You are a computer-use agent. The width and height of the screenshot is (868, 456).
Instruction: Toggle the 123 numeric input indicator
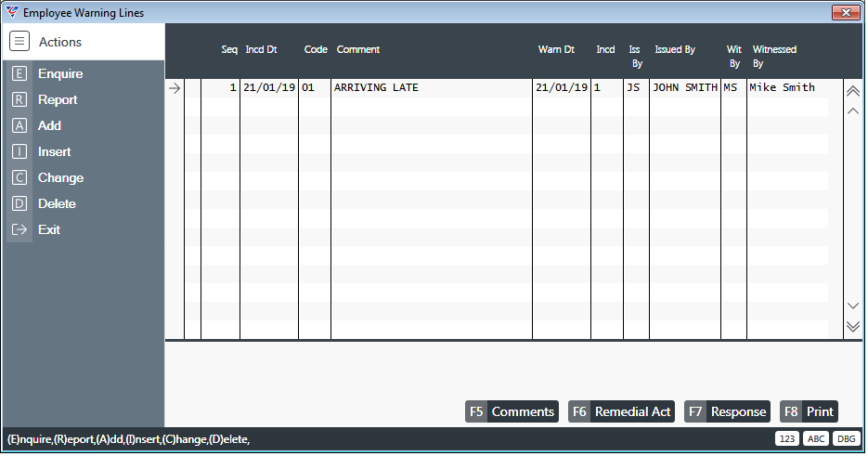tap(787, 439)
